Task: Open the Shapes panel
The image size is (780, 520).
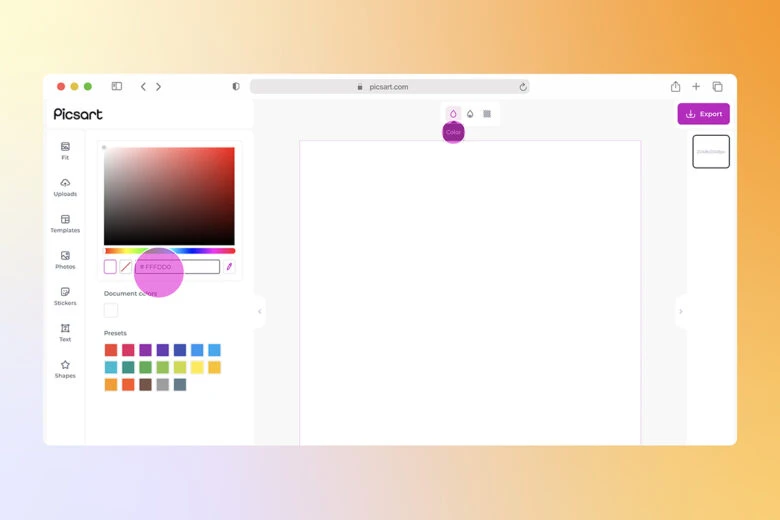Action: point(65,369)
